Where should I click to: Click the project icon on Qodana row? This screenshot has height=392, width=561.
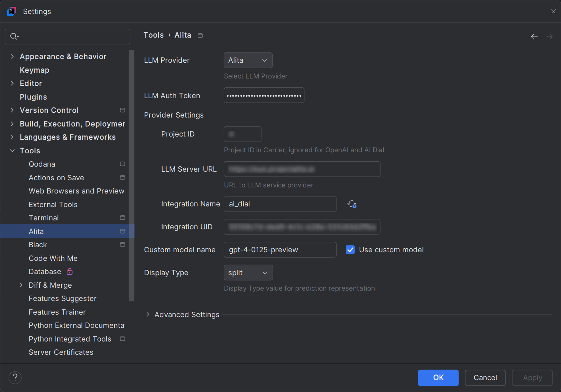tap(122, 164)
